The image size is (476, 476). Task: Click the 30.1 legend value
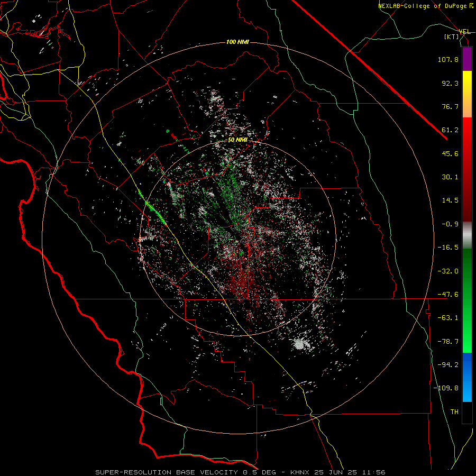450,177
